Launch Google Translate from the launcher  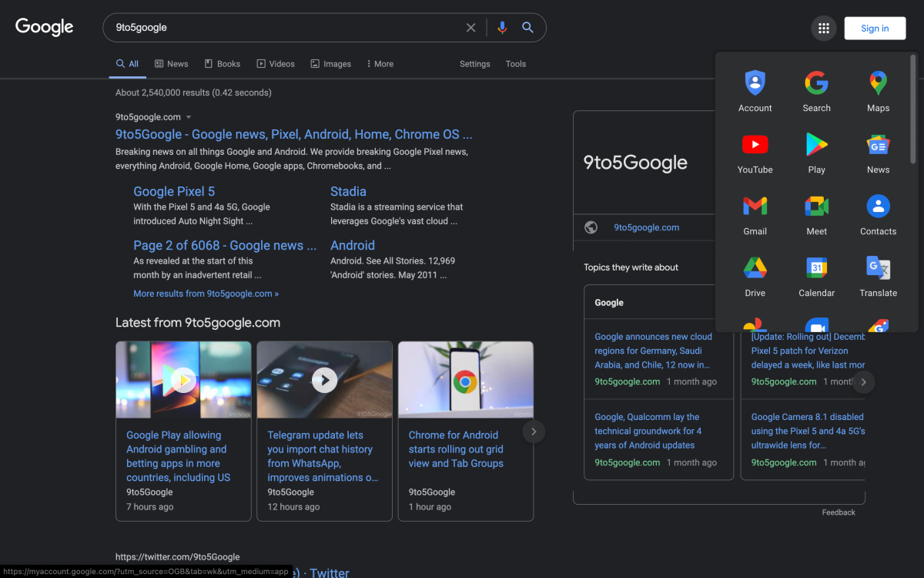[x=878, y=276]
